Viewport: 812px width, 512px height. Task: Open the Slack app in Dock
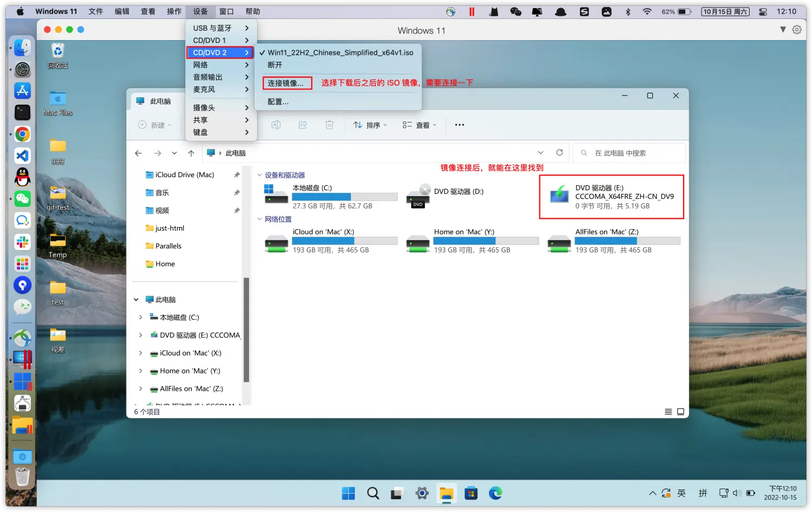(22, 242)
